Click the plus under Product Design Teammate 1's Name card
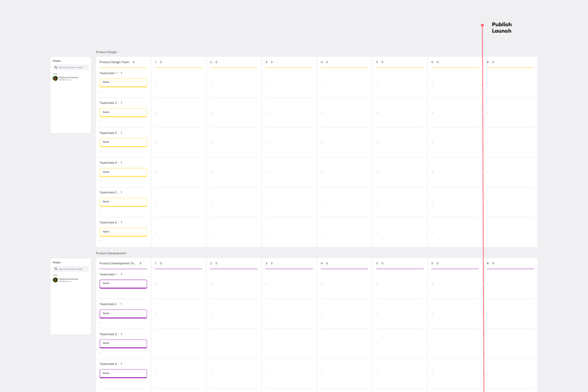 (101, 92)
